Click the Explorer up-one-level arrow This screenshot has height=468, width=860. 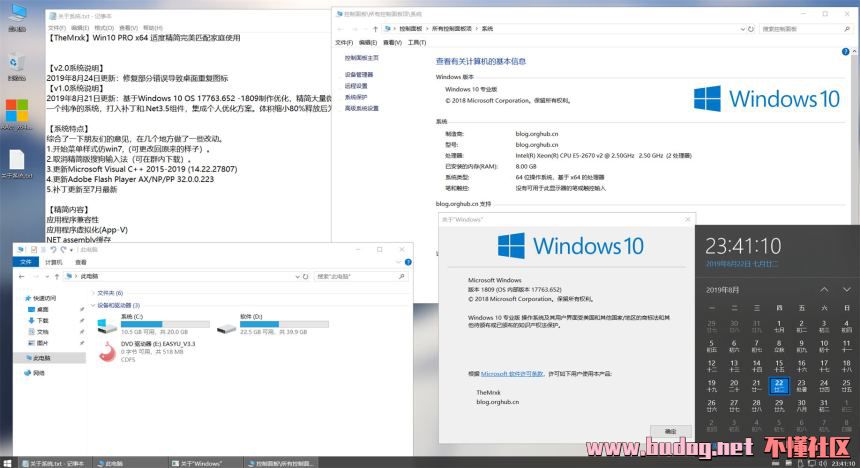pos(56,277)
